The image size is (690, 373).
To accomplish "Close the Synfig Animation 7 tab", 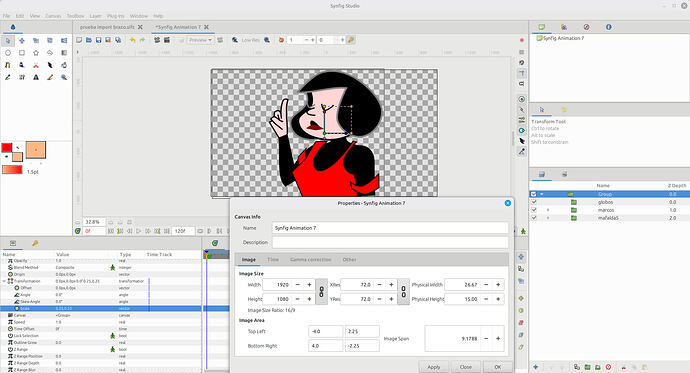I will tap(206, 27).
